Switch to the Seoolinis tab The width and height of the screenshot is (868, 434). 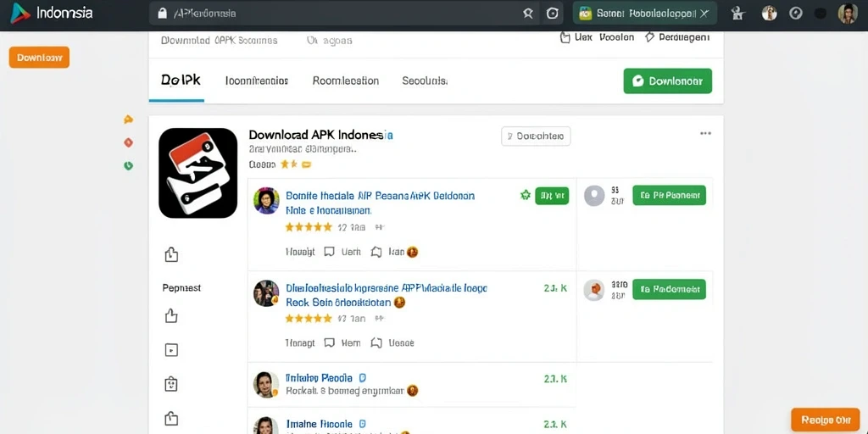[x=425, y=81]
